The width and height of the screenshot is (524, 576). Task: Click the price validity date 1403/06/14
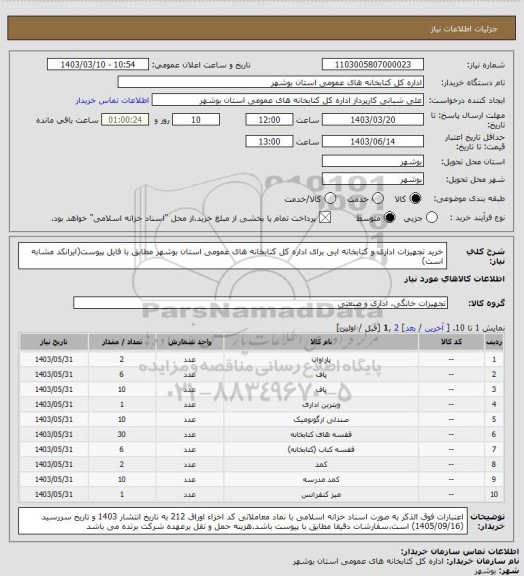tap(373, 141)
